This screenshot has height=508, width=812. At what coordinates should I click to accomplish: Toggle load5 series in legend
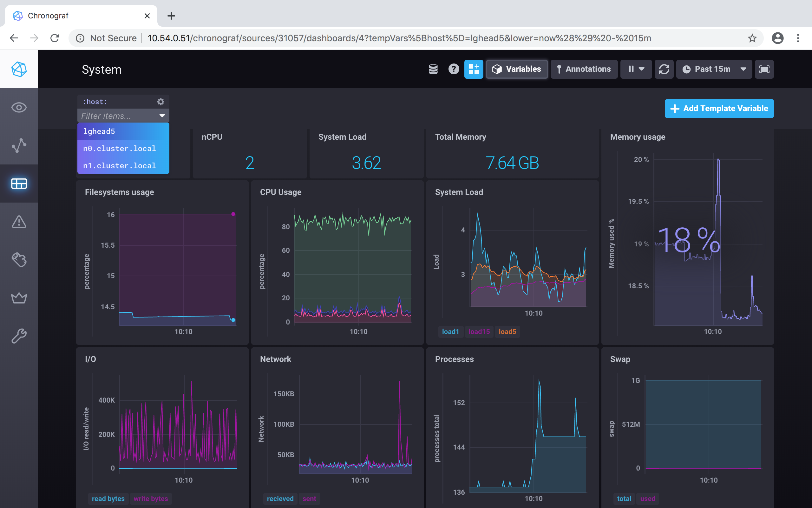[507, 331]
